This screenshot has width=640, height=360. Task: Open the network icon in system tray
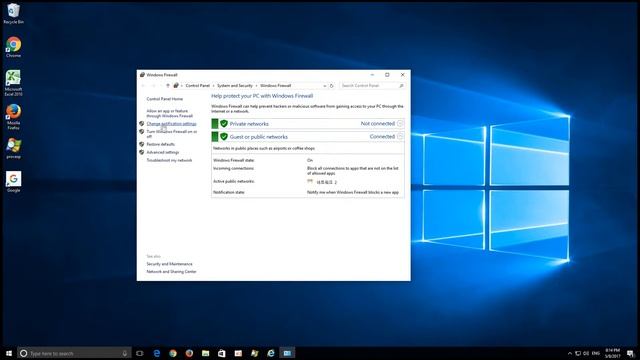click(x=578, y=353)
